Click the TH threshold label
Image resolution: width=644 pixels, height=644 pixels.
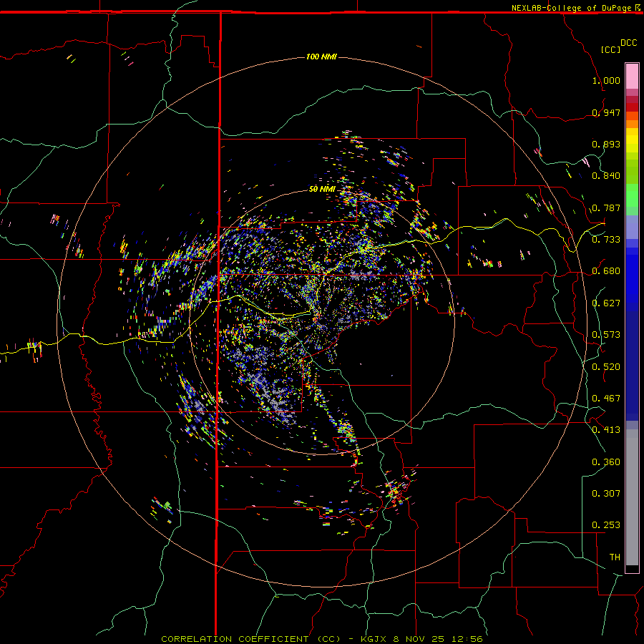[615, 557]
